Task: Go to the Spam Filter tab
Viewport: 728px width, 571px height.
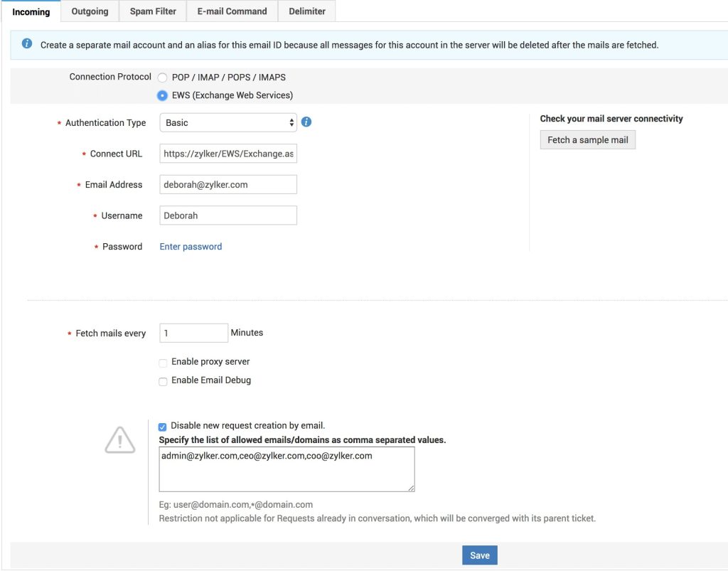Action: (x=153, y=11)
